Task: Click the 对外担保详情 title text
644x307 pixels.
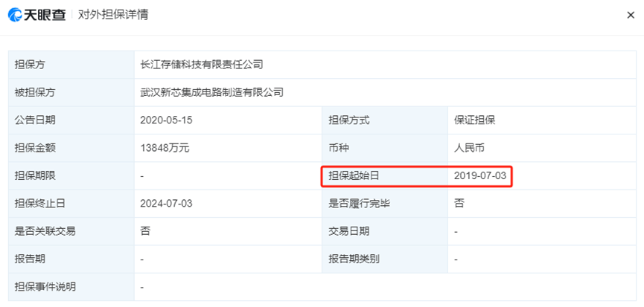Action: point(113,15)
